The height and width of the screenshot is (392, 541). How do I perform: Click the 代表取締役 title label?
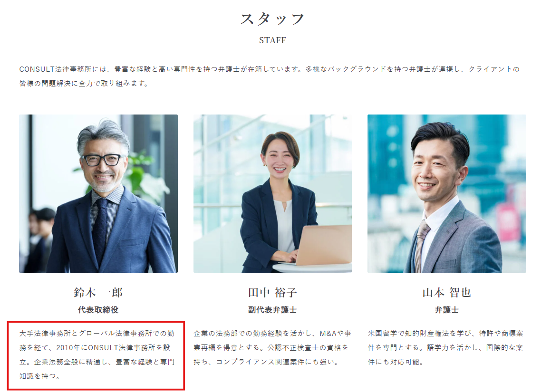pyautogui.click(x=98, y=310)
